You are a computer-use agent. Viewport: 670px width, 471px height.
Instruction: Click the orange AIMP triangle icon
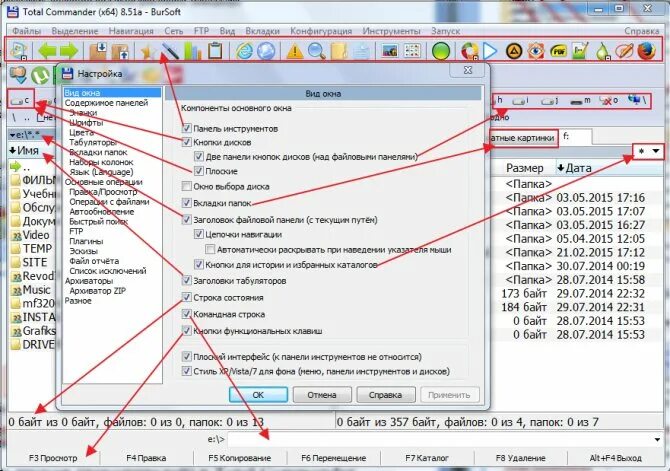514,51
